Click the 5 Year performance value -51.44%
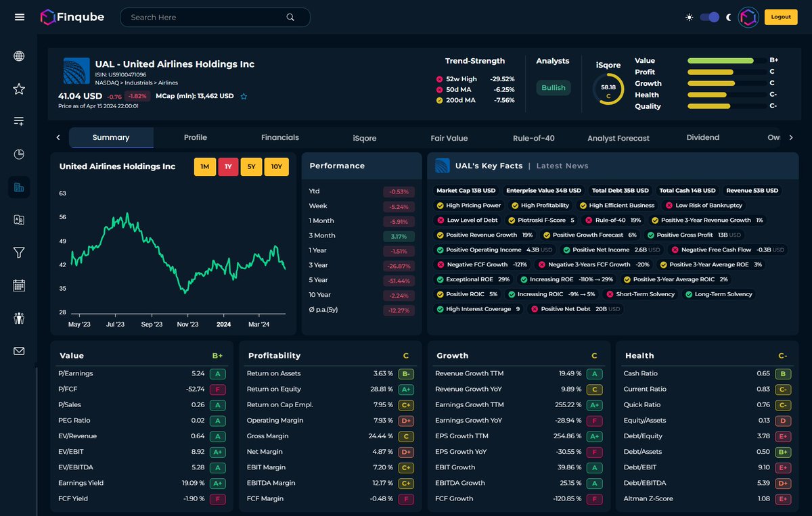The width and height of the screenshot is (812, 516). coord(397,281)
